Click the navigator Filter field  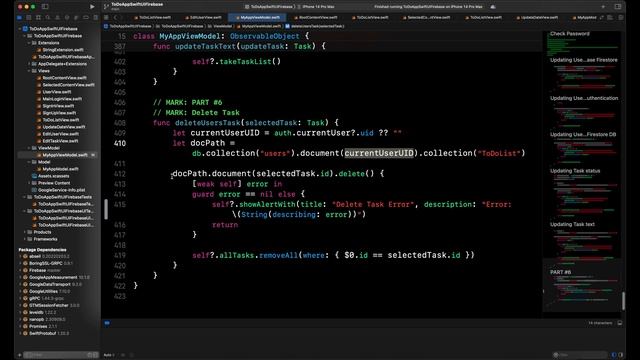[60, 355]
